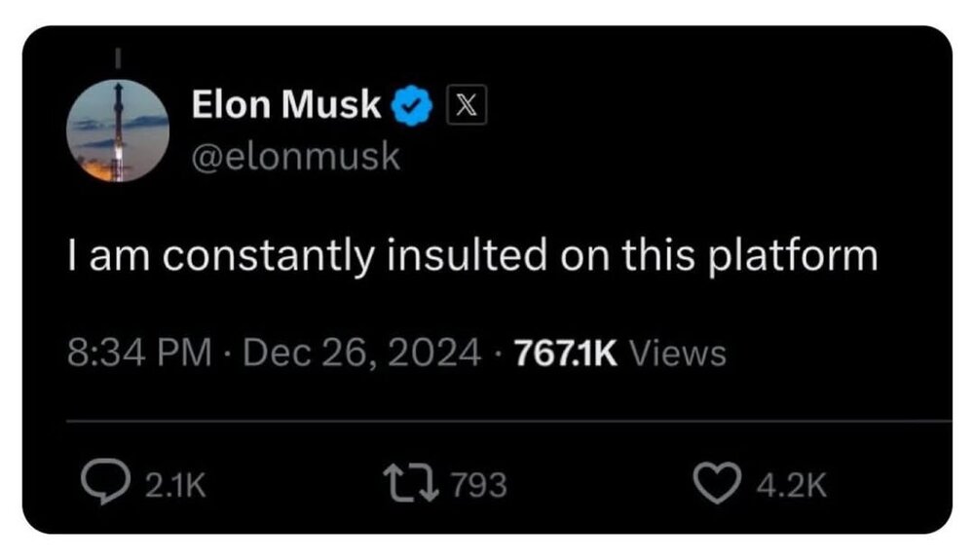
Task: Open the X affiliation badge
Action: [x=465, y=106]
